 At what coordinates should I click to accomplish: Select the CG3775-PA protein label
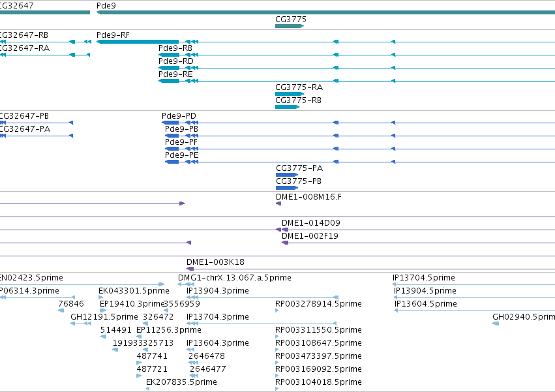tap(299, 168)
